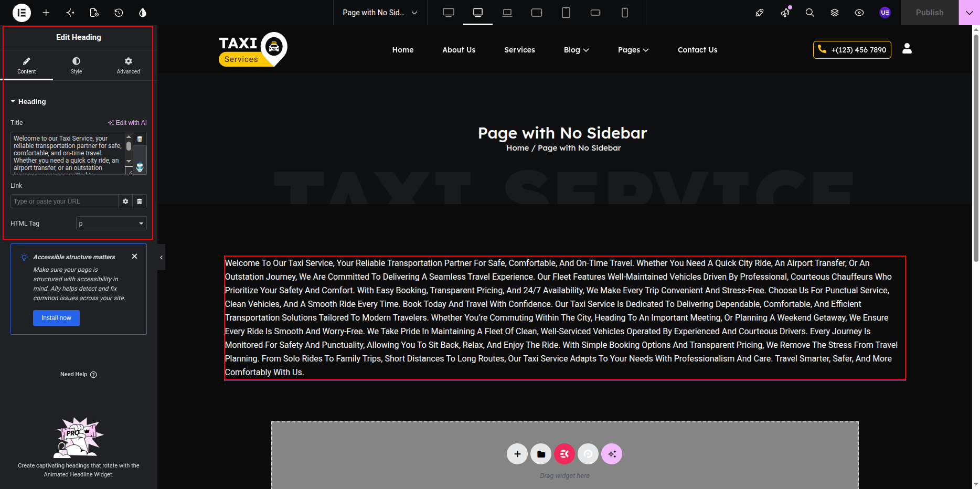Click the Add Element plus icon
The image size is (980, 489).
46,13
